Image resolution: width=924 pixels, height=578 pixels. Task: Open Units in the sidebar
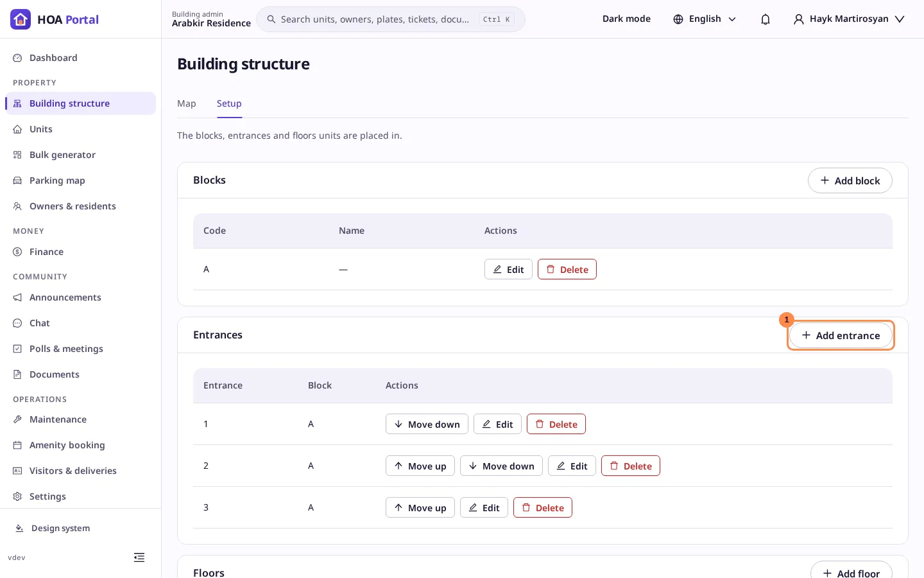80,129
